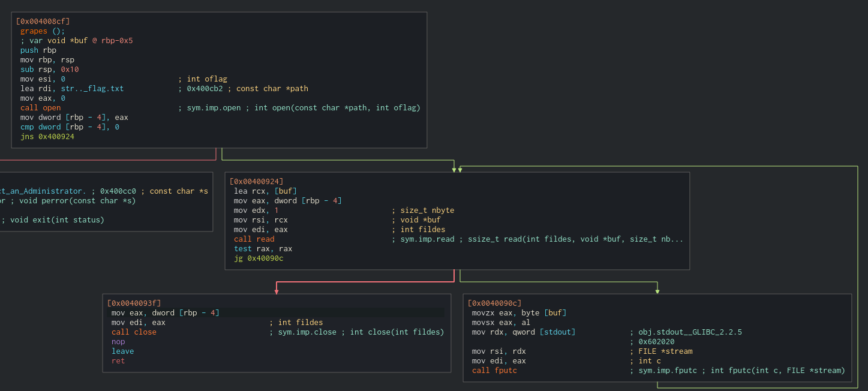The image size is (868, 391).
Task: Select the 'movsx eax, al' instruction
Action: tap(501, 323)
